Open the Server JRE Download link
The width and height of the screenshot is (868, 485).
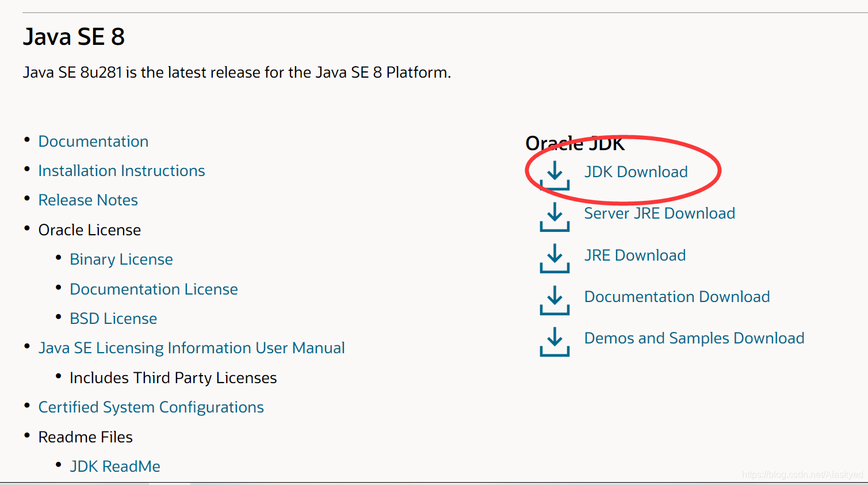[659, 213]
